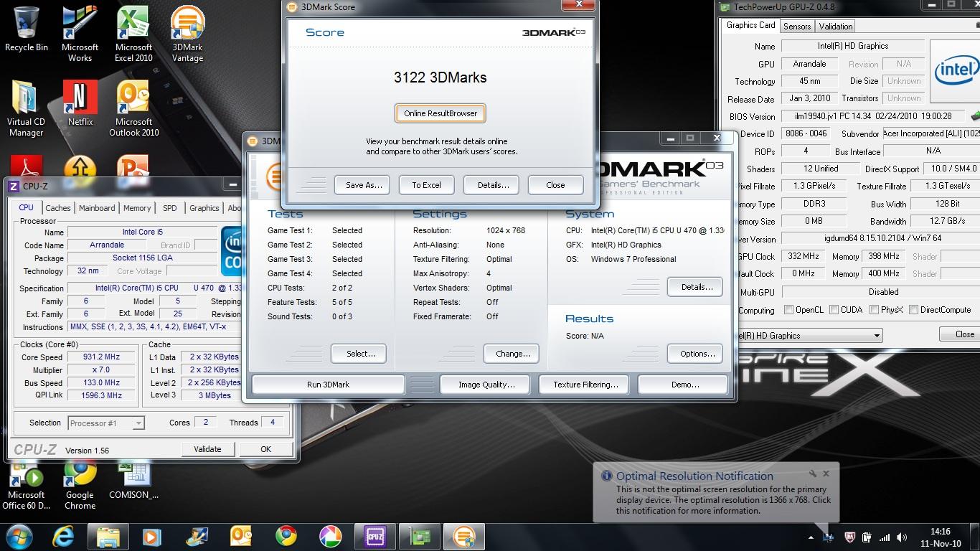Image resolution: width=980 pixels, height=551 pixels.
Task: Launch 3DMark Vantage desktop shortcut
Action: click(187, 33)
